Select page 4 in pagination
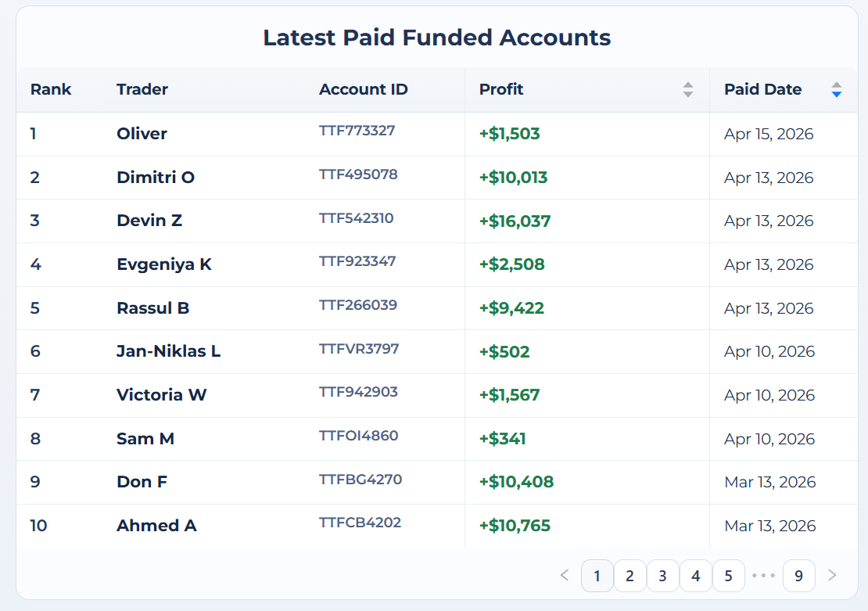The height and width of the screenshot is (611, 868). pos(695,576)
